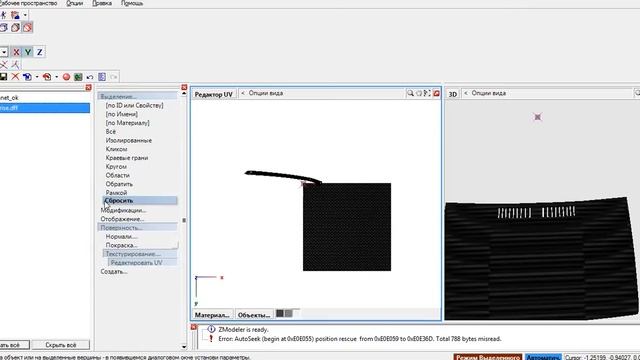Screen dimensions: 640x360
Task: Open the Опции menu
Action: [x=75, y=3]
